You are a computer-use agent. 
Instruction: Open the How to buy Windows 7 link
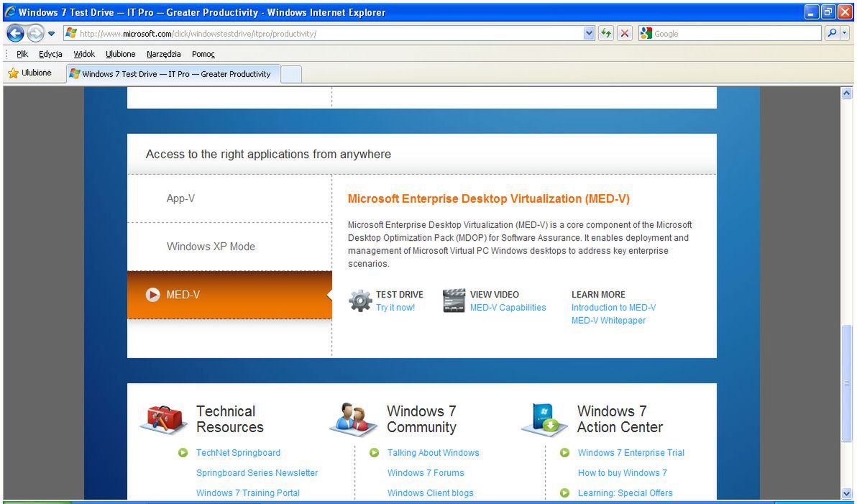point(622,473)
